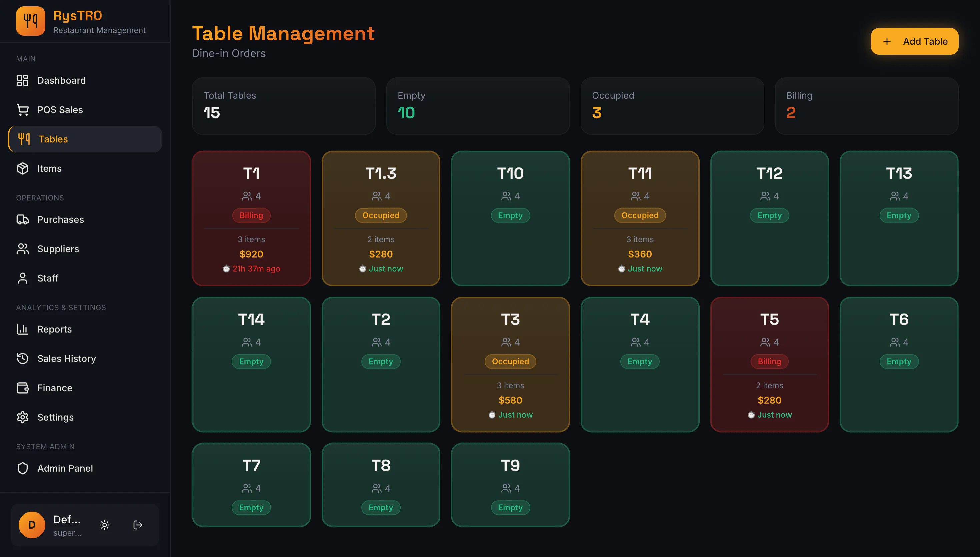Click the Reports bar chart icon
Viewport: 980px width, 557px height.
pos(23,329)
